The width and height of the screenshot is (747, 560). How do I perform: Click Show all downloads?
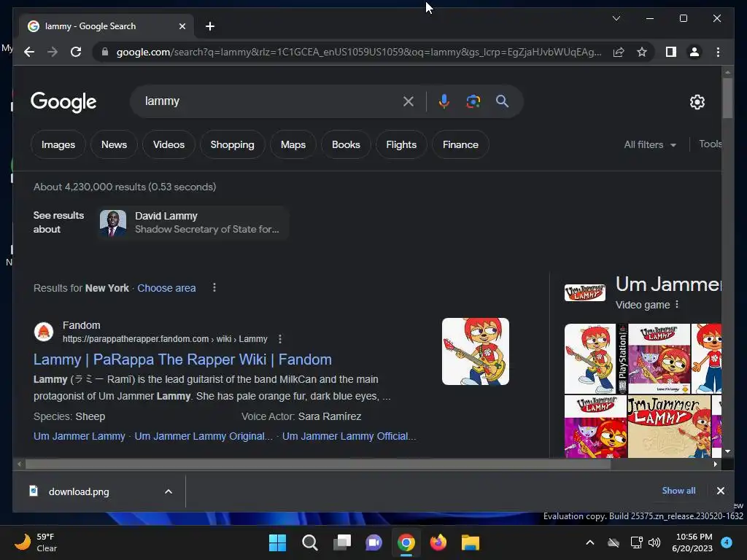(678, 491)
